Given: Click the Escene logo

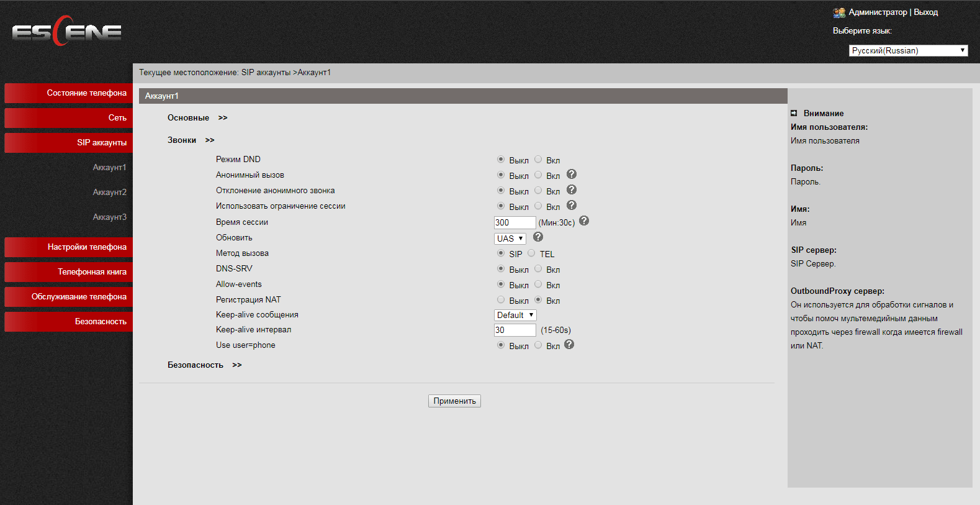Looking at the screenshot, I should [x=66, y=31].
